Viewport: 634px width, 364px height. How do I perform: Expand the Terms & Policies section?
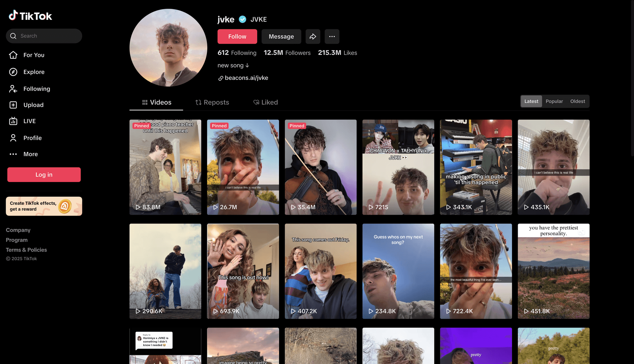pyautogui.click(x=26, y=250)
